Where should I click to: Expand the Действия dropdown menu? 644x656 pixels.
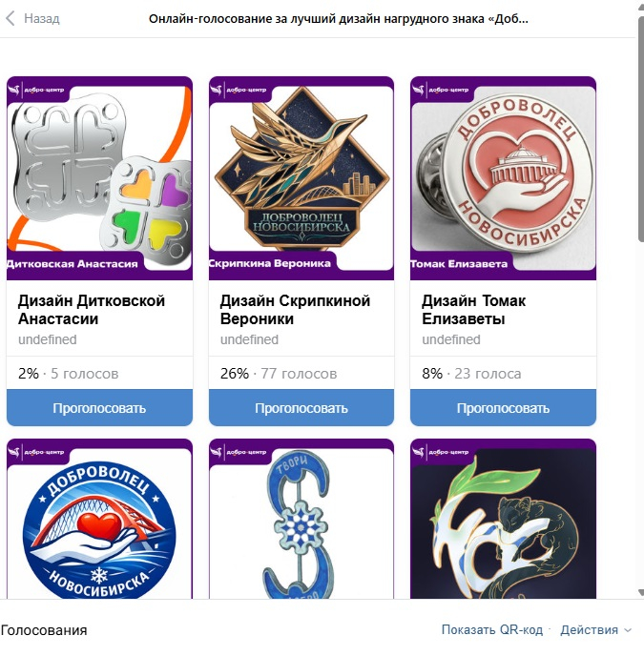point(595,629)
